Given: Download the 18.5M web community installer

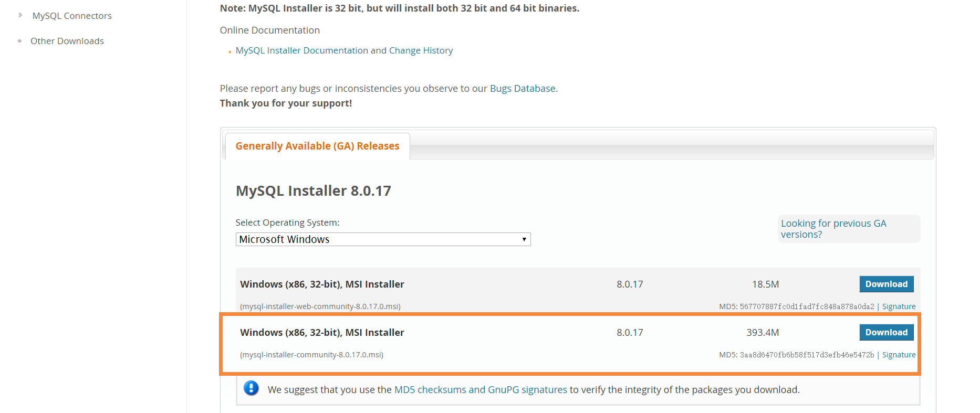Looking at the screenshot, I should (x=886, y=284).
